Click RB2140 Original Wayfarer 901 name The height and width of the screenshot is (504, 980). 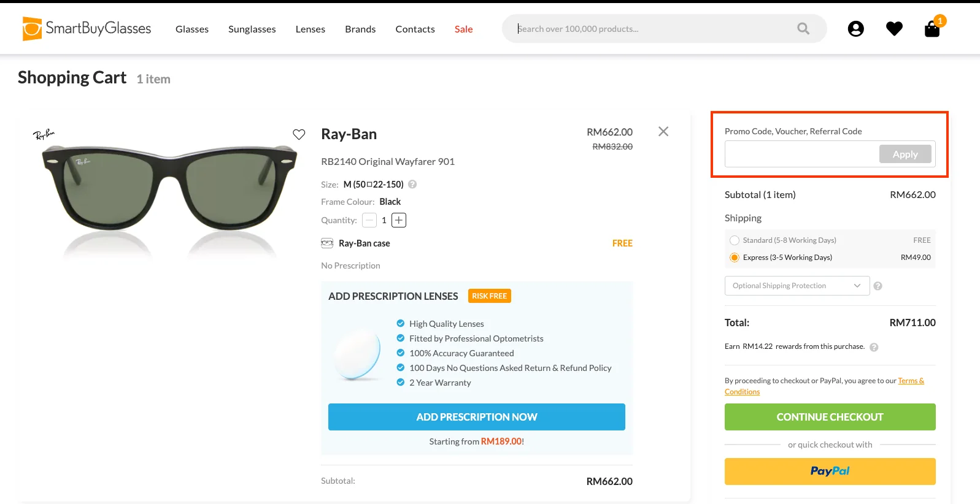click(x=388, y=162)
